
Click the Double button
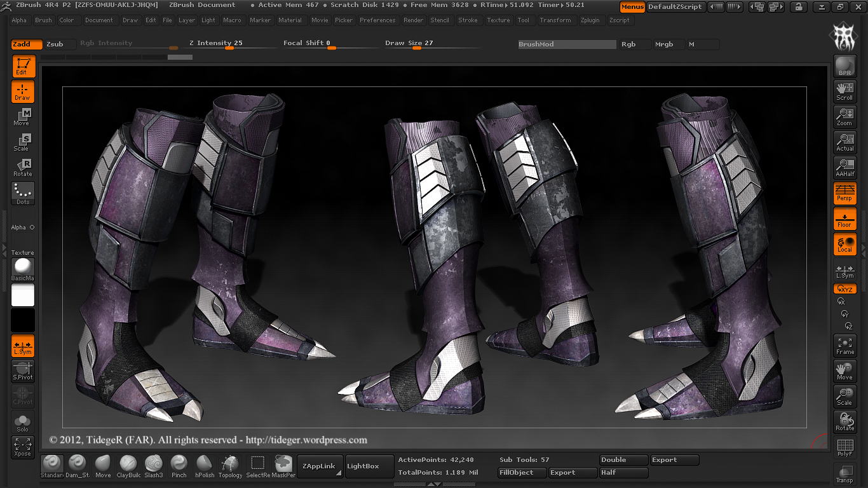coord(624,460)
